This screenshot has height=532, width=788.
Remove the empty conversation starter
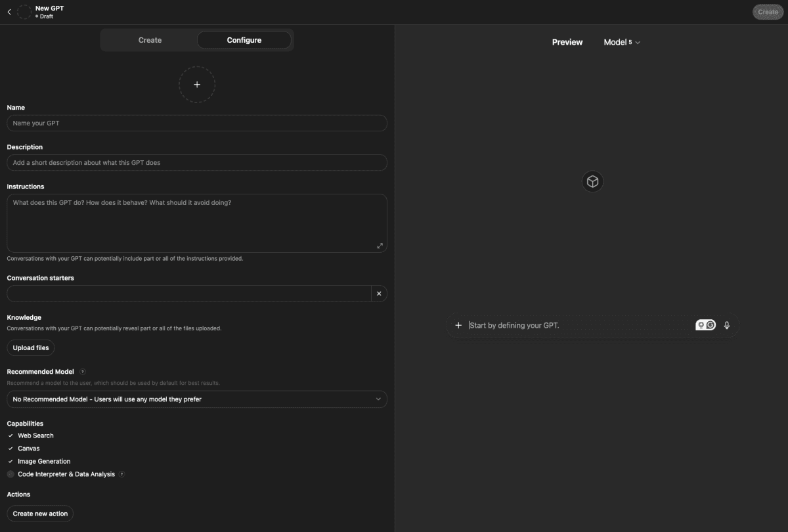click(x=379, y=294)
